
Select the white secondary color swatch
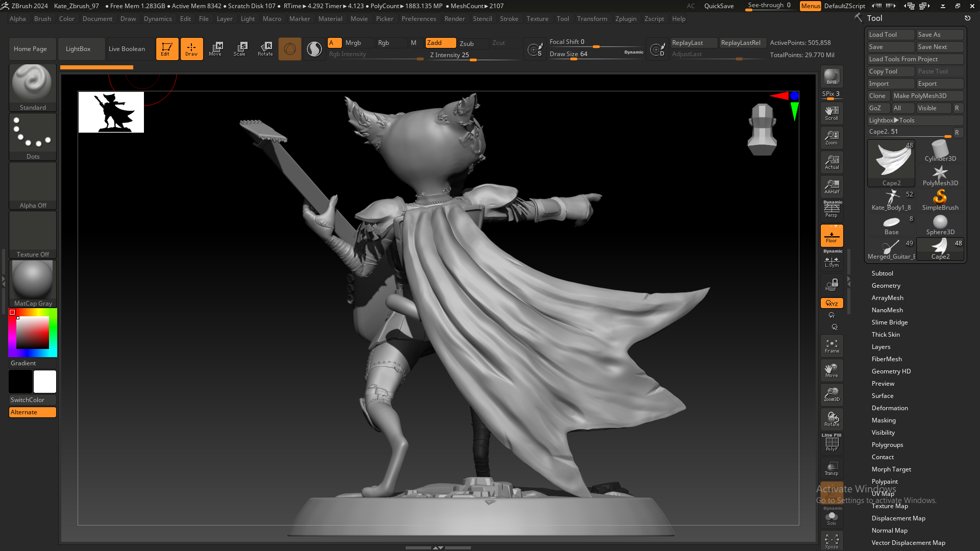coord(45,382)
